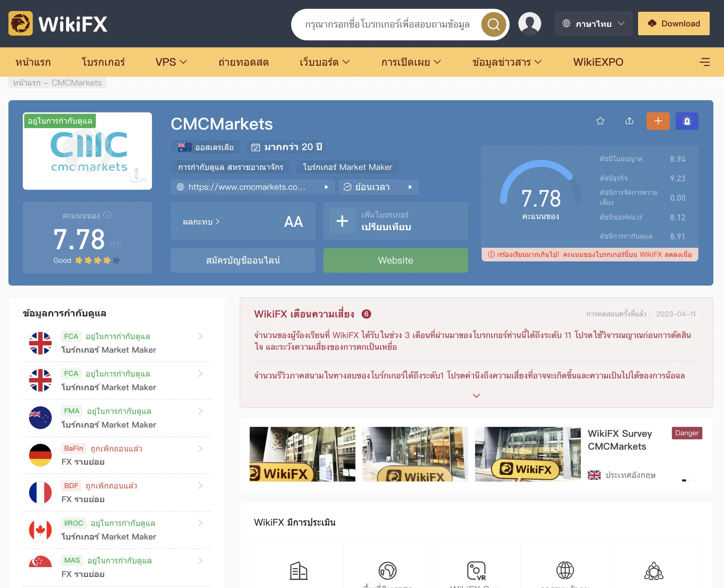Click the blue alarm complaint icon
Screen dimensions: 724x588
click(687, 121)
